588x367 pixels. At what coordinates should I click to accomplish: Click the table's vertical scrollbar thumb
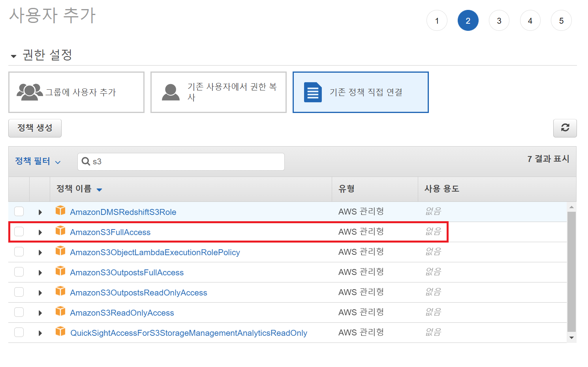coord(571,272)
